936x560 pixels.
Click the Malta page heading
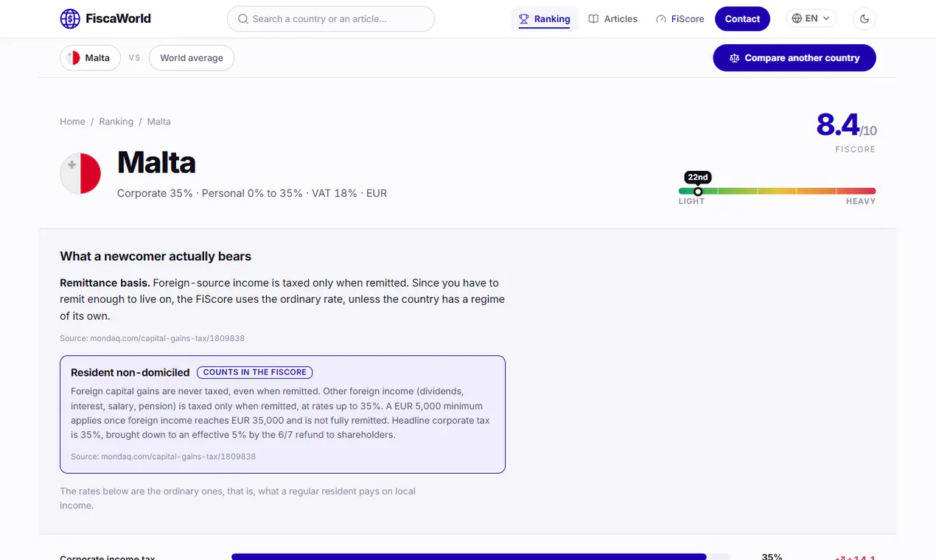point(156,163)
